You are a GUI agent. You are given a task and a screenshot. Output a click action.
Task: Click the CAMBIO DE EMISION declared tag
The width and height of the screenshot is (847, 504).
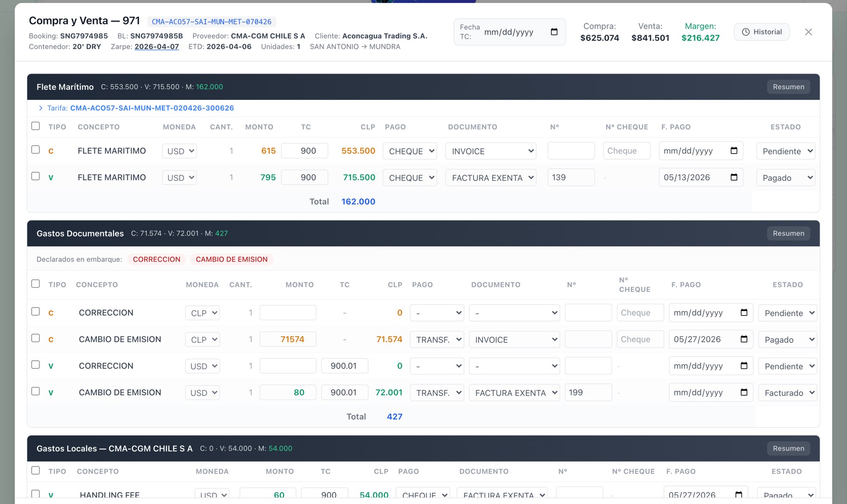[231, 259]
